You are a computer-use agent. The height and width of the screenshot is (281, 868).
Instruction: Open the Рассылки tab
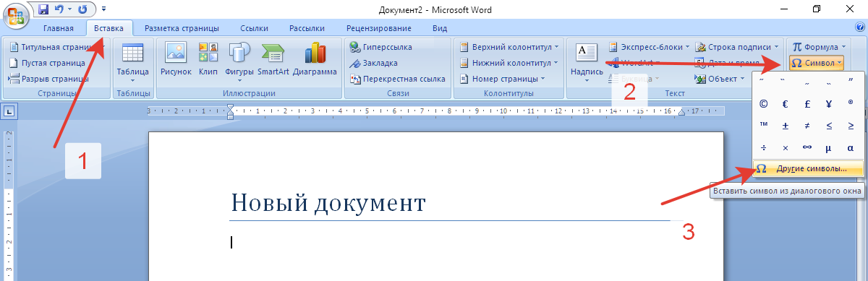point(307,29)
